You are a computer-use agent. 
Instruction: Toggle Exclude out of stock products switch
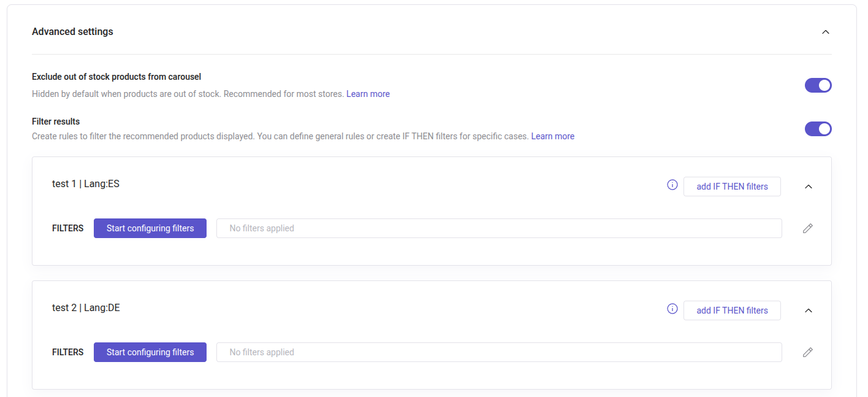tap(818, 85)
